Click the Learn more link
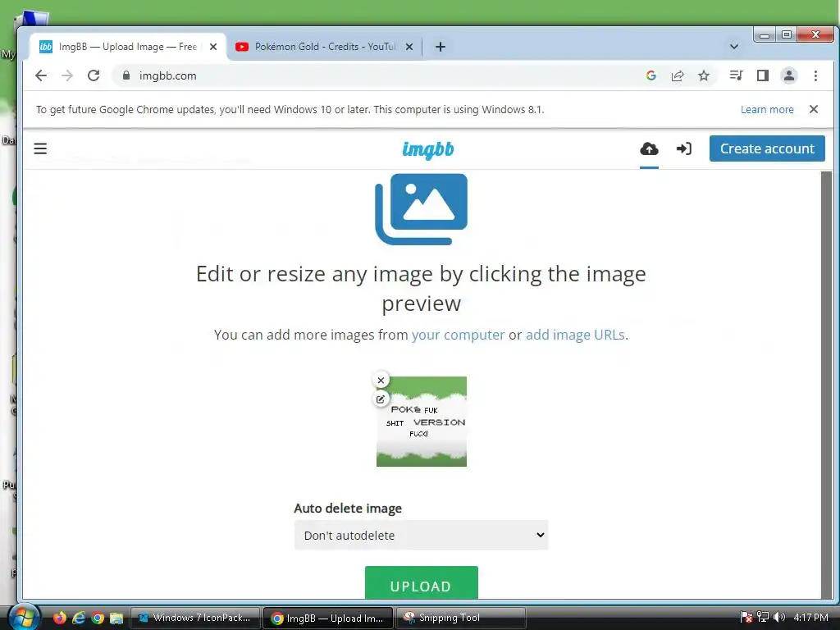840x630 pixels. point(767,109)
